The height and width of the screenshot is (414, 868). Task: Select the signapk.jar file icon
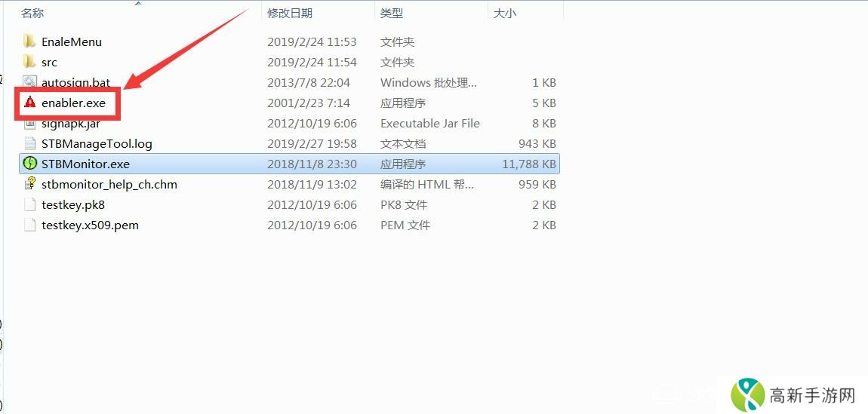30,123
